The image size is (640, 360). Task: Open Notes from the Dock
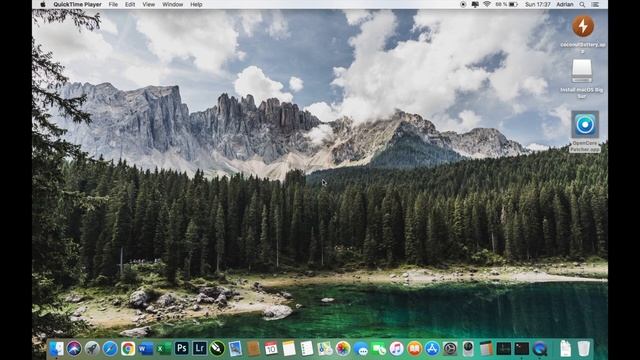pos(289,349)
